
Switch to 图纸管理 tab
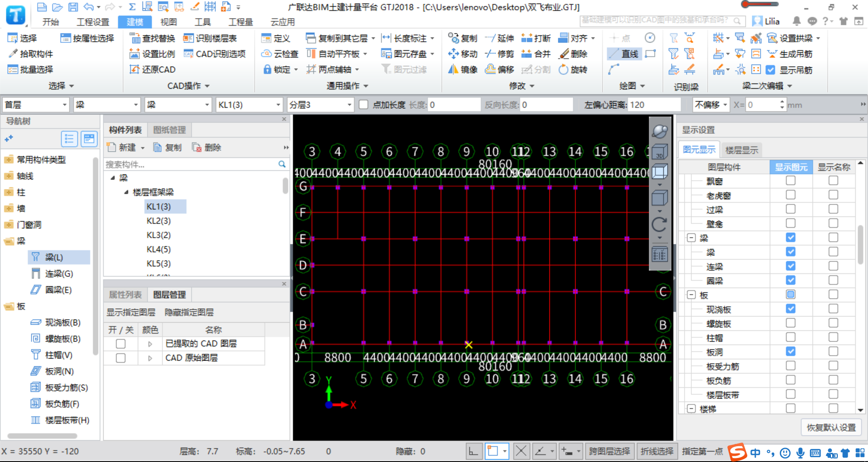170,130
